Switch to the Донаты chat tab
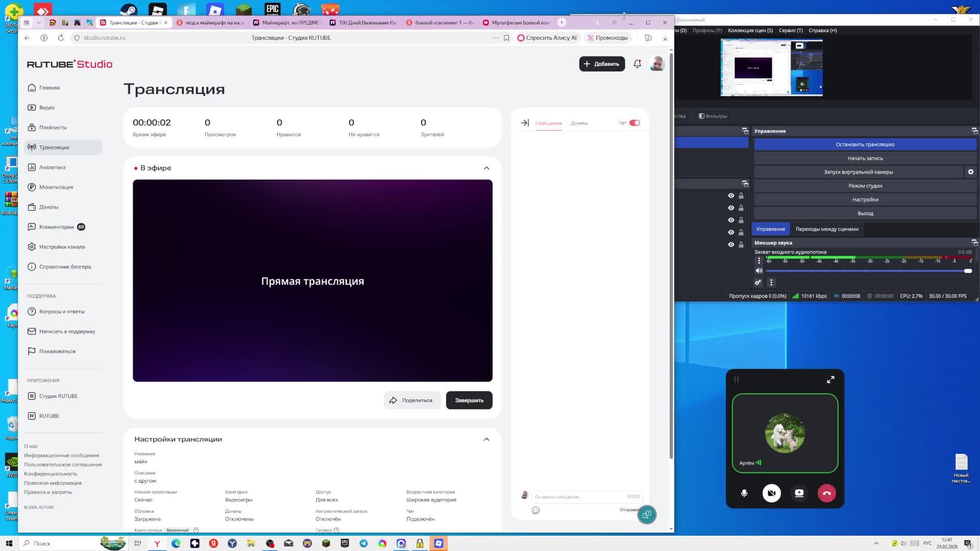Image resolution: width=980 pixels, height=551 pixels. tap(579, 123)
